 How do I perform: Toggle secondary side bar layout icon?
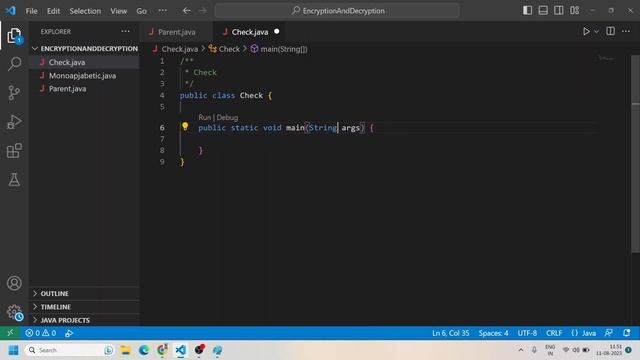click(559, 10)
